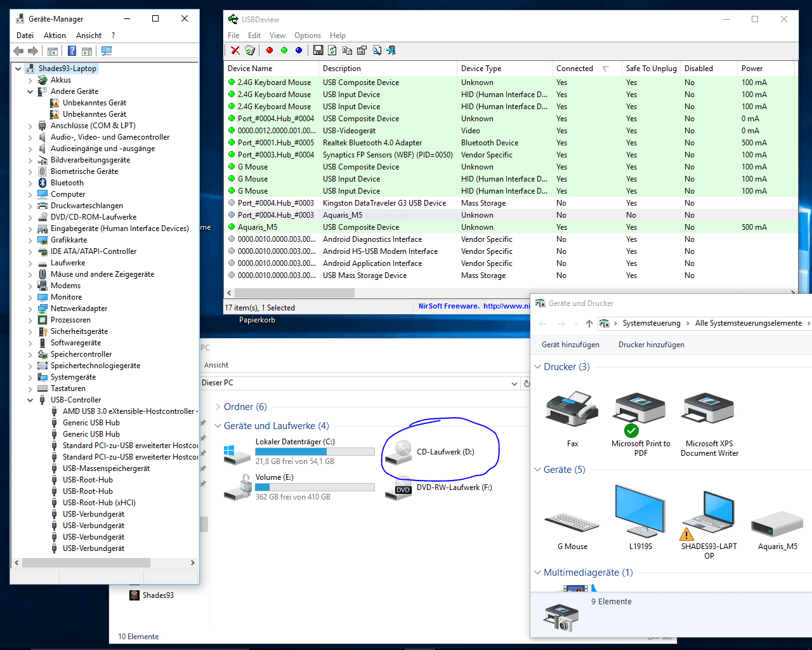Open the Aktion menu in Geräte-Manager
This screenshot has width=812, height=650.
click(x=55, y=36)
